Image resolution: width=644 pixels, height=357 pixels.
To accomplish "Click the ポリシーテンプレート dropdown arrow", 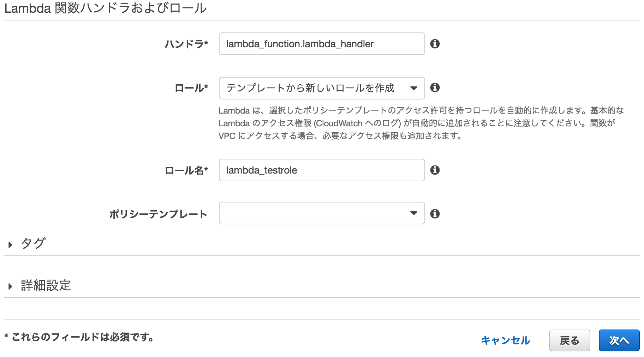I will tap(414, 213).
